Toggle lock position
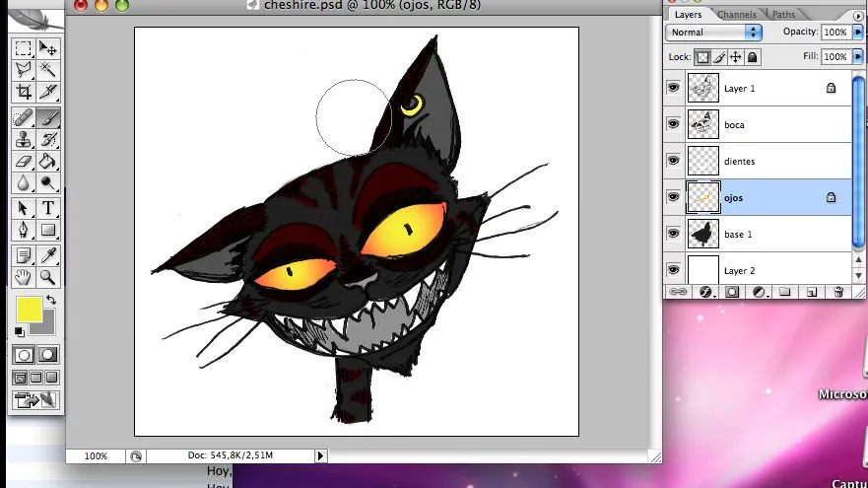Viewport: 868px width, 488px height. pyautogui.click(x=736, y=57)
